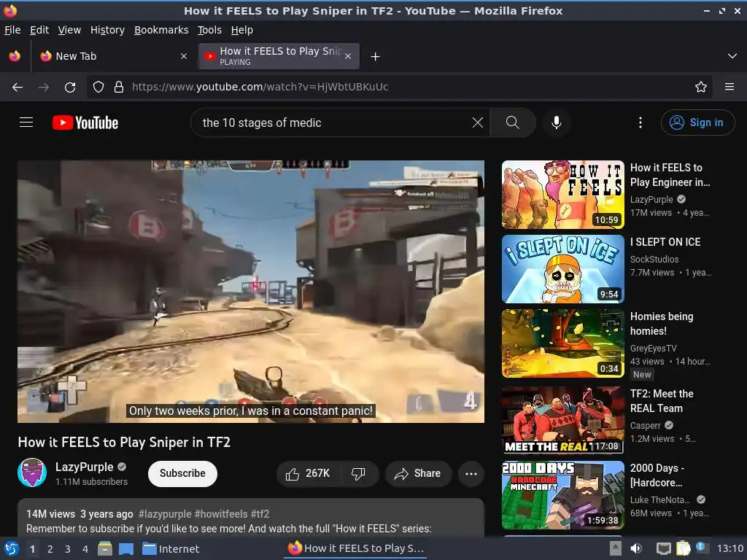747x560 pixels.
Task: Open TF2 Meet the REAL Team thumbnail
Action: [563, 419]
